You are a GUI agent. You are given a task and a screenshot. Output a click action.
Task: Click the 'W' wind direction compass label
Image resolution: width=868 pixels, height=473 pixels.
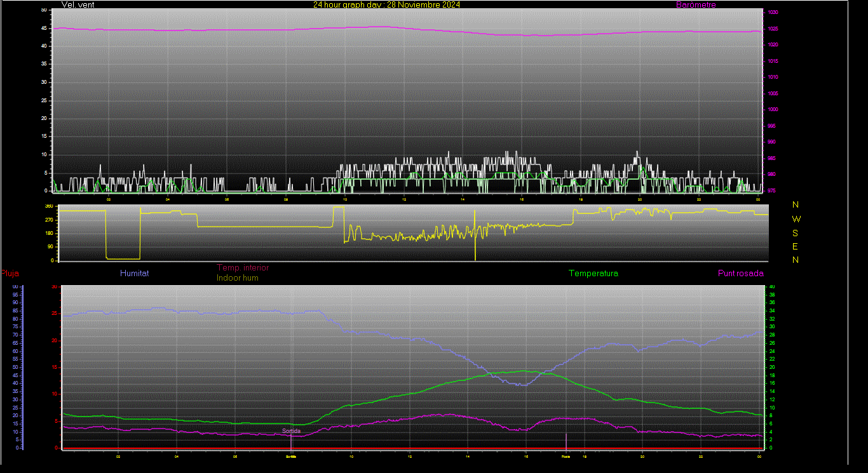click(796, 219)
